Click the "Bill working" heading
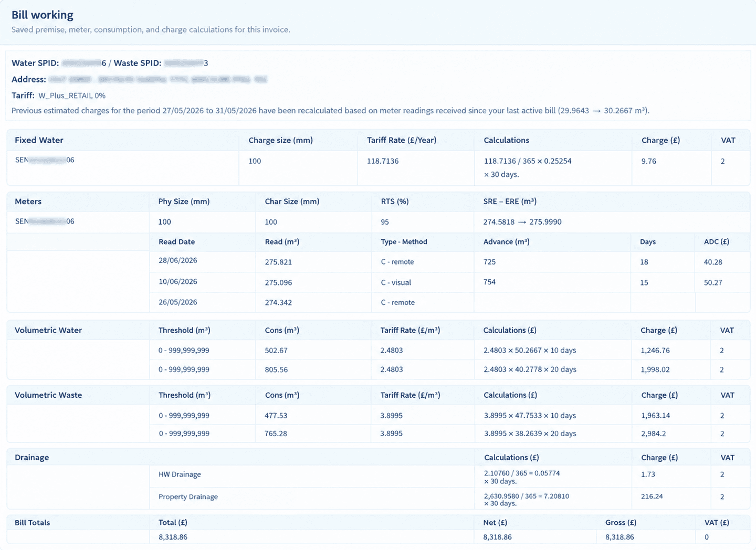 pos(43,15)
